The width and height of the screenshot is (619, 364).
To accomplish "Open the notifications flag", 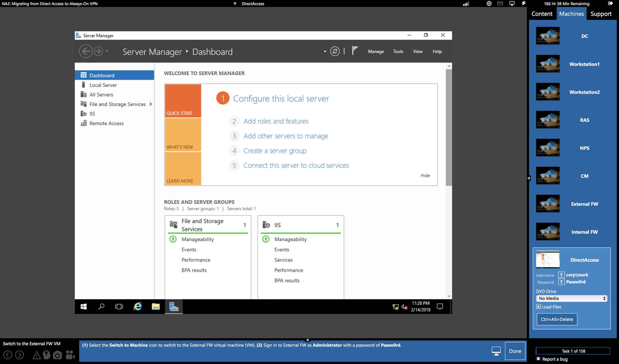I will click(354, 51).
